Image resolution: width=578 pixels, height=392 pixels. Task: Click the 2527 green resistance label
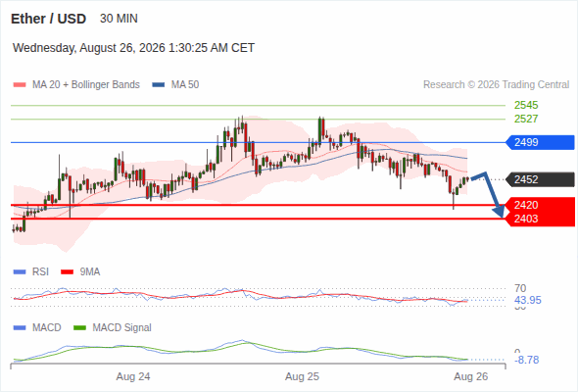526,120
